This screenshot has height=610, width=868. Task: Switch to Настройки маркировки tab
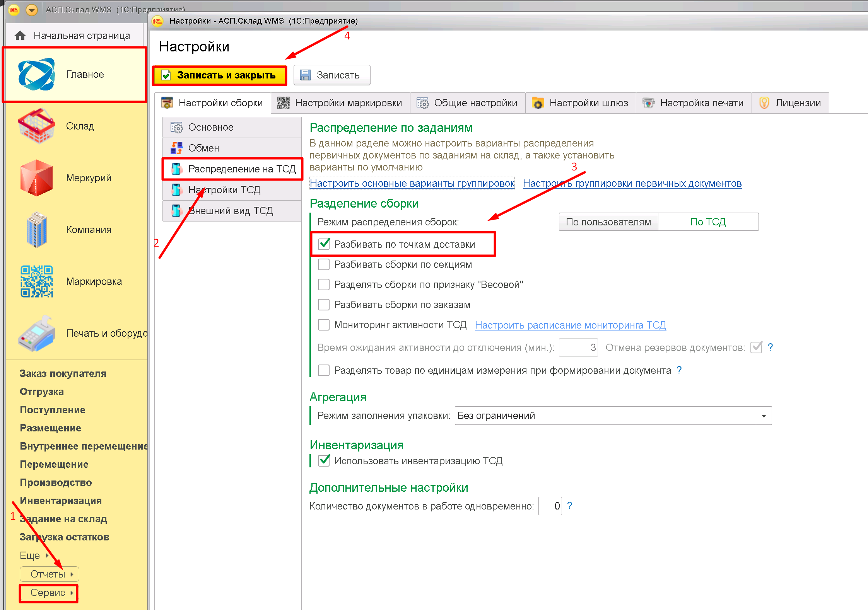click(x=340, y=103)
